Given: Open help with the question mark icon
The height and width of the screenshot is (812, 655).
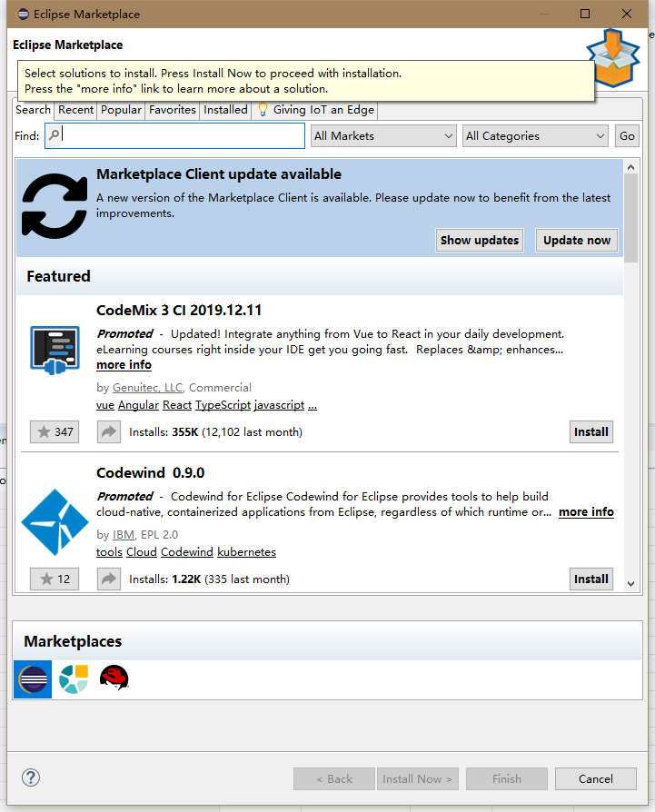Looking at the screenshot, I should click(x=31, y=777).
